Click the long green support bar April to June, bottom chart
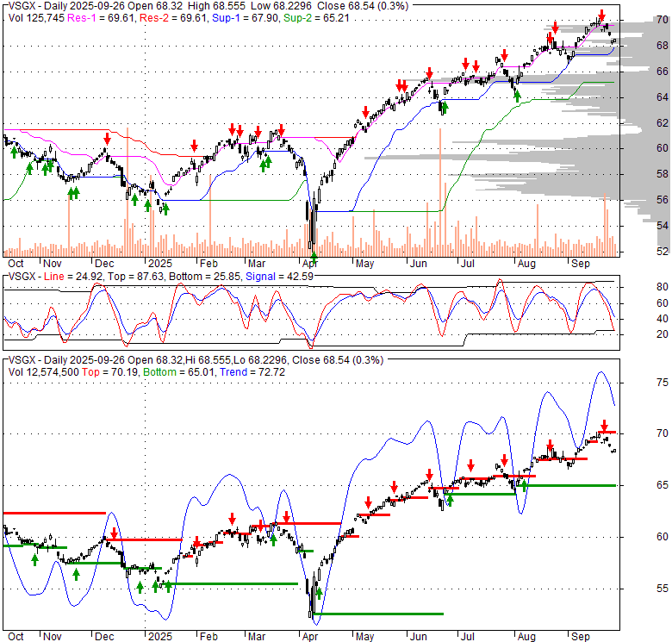 378,614
